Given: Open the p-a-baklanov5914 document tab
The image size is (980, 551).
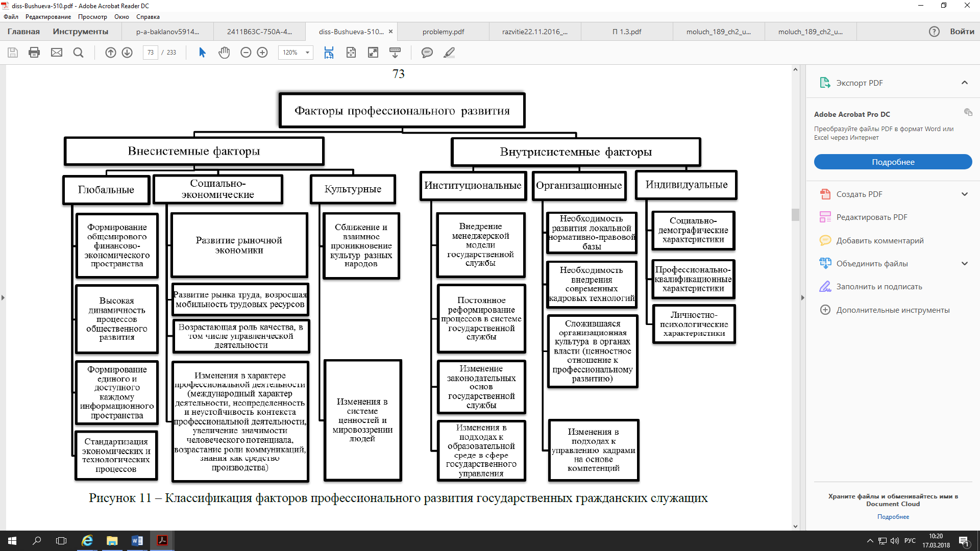Looking at the screenshot, I should coord(167,32).
